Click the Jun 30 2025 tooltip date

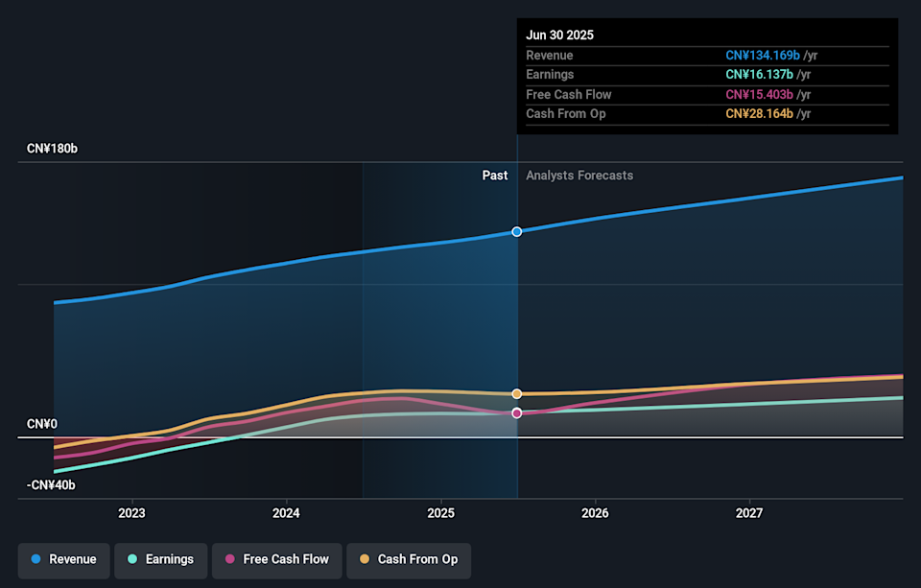pos(559,35)
